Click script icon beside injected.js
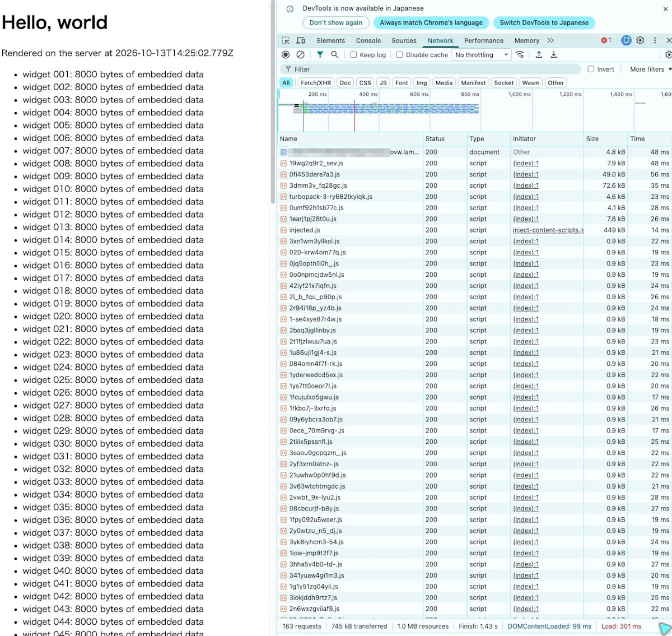Image resolution: width=672 pixels, height=636 pixels. click(x=283, y=230)
